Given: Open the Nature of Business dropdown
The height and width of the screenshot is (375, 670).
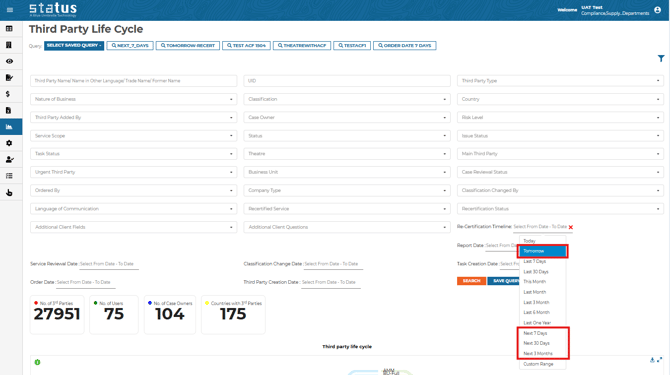Looking at the screenshot, I should click(133, 99).
